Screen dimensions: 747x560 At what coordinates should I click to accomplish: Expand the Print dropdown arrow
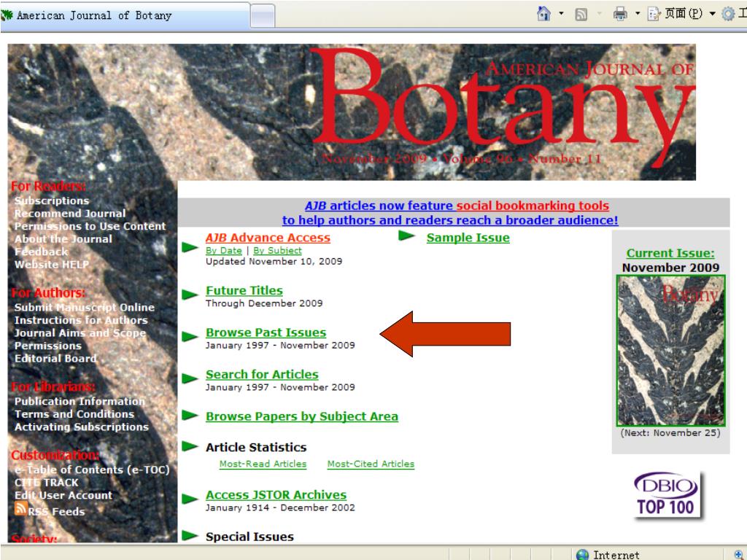638,13
